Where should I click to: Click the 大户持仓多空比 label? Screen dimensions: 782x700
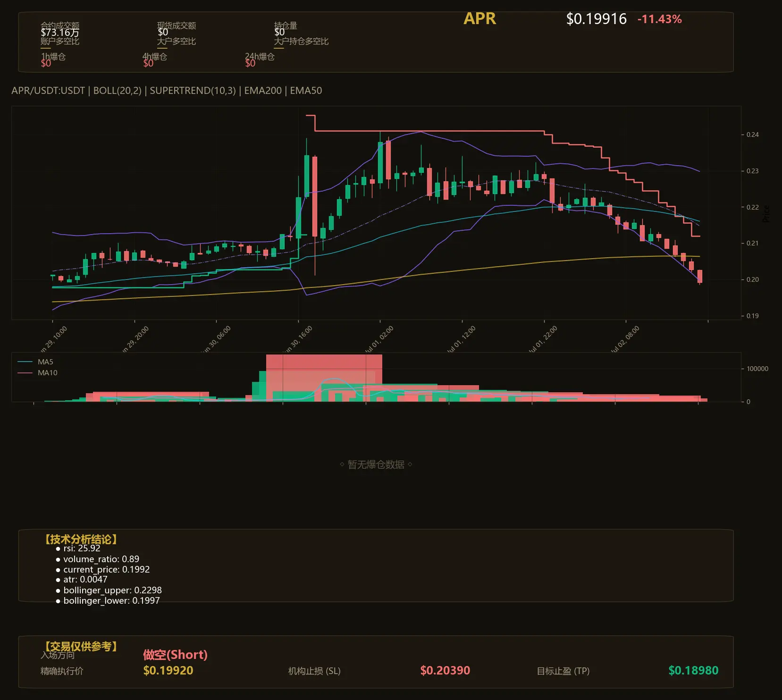point(301,41)
